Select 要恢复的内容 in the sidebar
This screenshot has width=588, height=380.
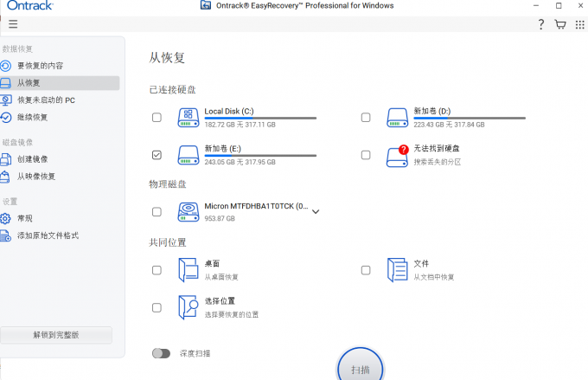[x=60, y=66]
